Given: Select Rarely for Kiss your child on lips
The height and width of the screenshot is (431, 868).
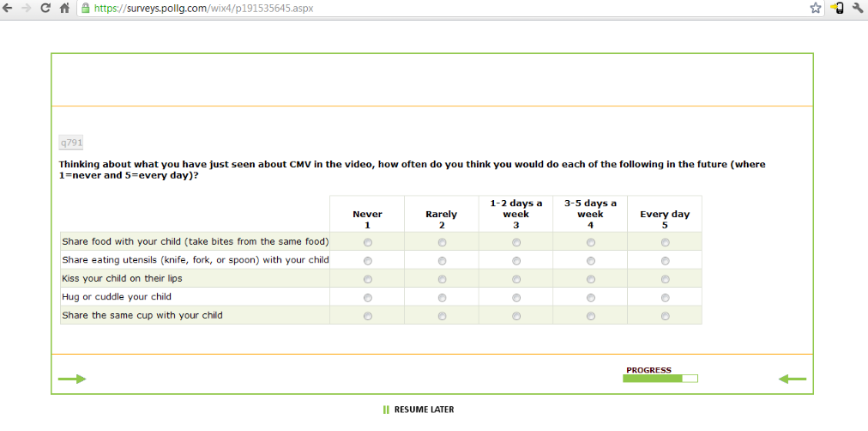Looking at the screenshot, I should [x=442, y=279].
